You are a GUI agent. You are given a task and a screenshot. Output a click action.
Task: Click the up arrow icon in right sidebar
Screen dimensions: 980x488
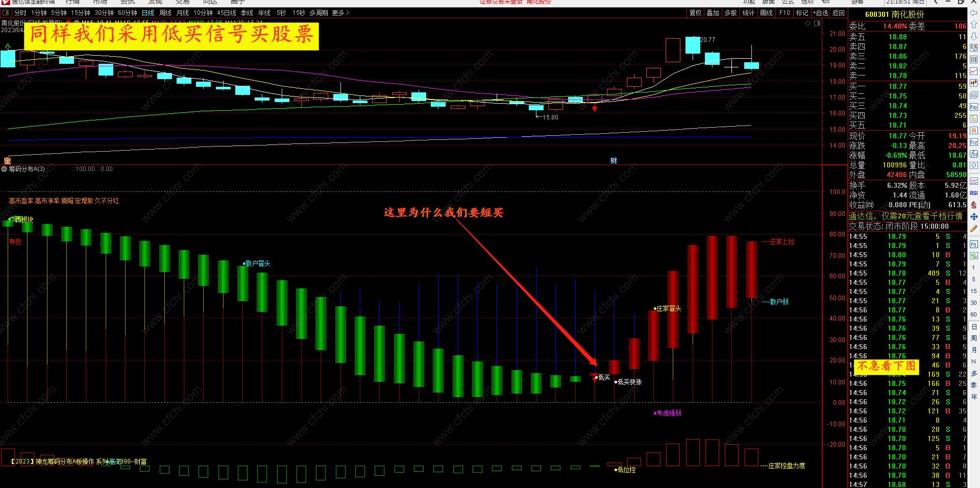973,25
